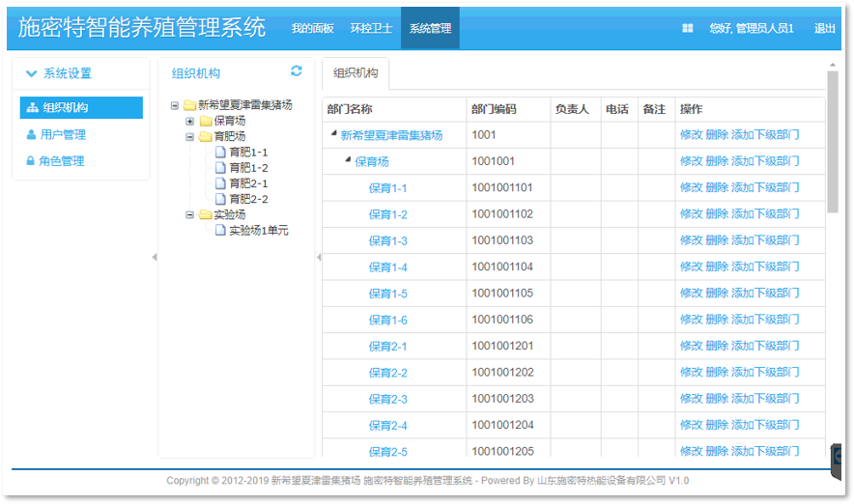Open 用户管理 in the sidebar
Screen dimensions: 854x504
point(63,134)
